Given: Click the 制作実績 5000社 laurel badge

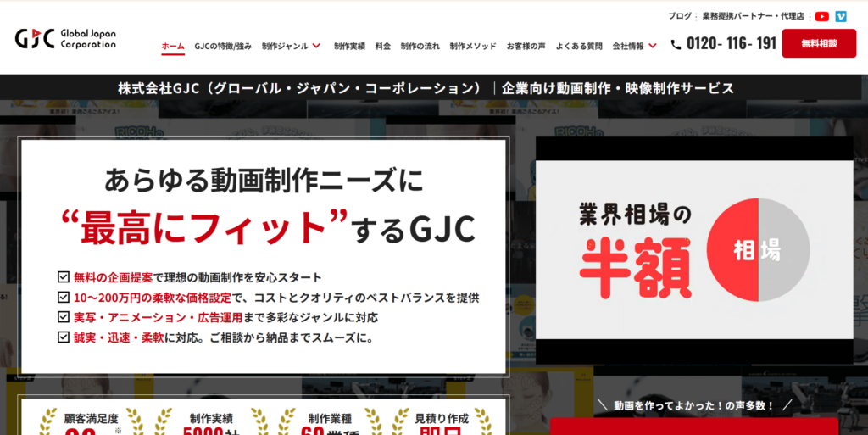Looking at the screenshot, I should point(211,423).
